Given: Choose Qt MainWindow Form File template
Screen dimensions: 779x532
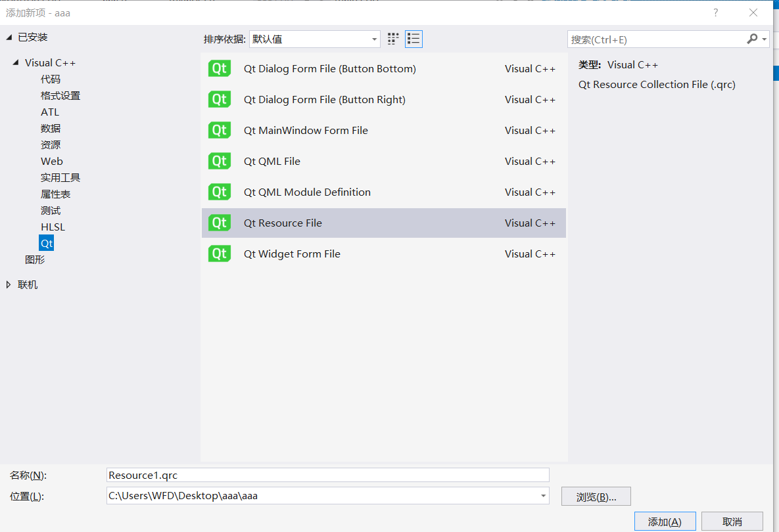Looking at the screenshot, I should click(x=383, y=130).
